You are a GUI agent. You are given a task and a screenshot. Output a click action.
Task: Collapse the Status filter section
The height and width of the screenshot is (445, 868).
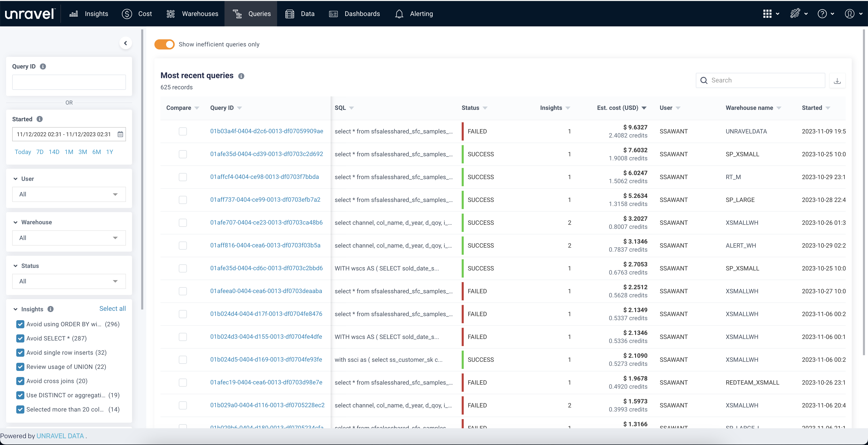[x=15, y=266]
